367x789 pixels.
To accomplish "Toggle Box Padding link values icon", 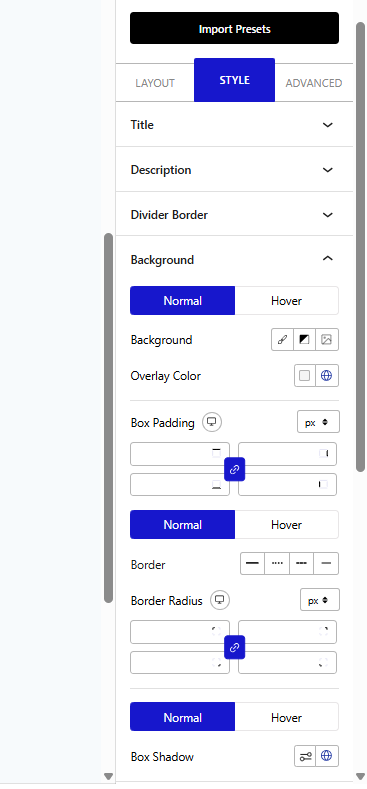I will click(x=234, y=469).
